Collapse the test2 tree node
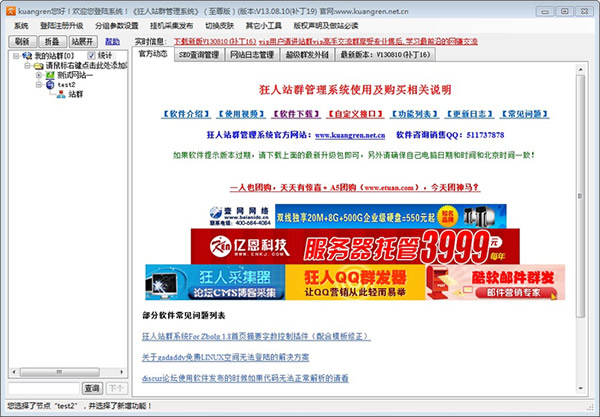The width and height of the screenshot is (600, 417). pos(39,85)
